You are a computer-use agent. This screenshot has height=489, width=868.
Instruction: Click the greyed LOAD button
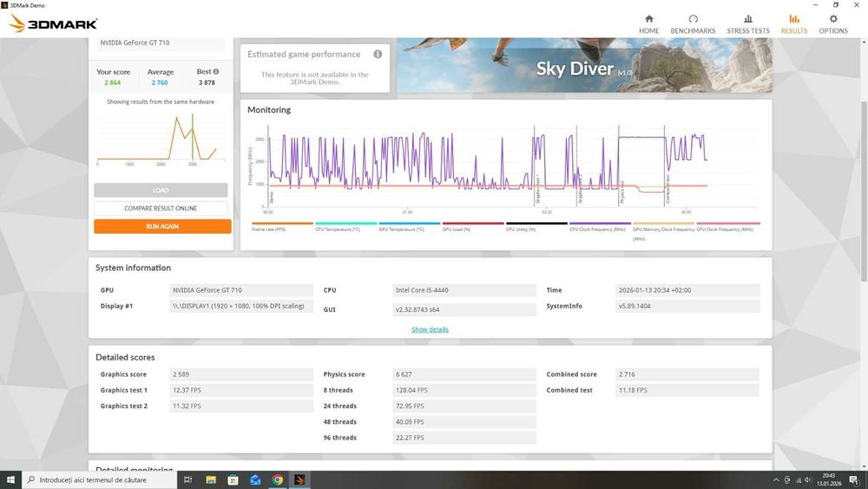pyautogui.click(x=161, y=190)
